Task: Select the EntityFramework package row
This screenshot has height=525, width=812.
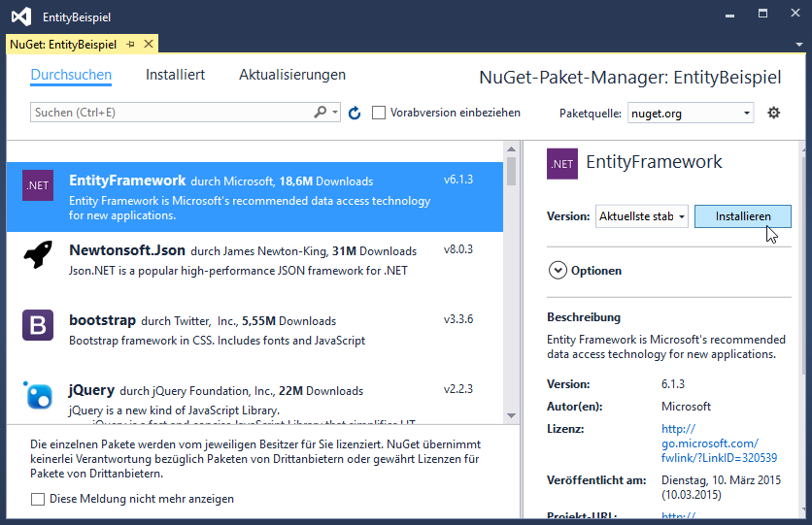Action: (x=254, y=197)
